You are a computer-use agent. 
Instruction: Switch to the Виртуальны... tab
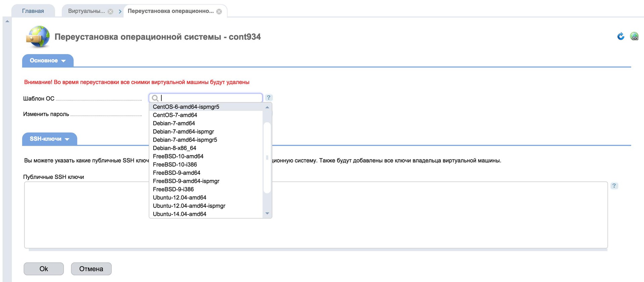[x=87, y=11]
